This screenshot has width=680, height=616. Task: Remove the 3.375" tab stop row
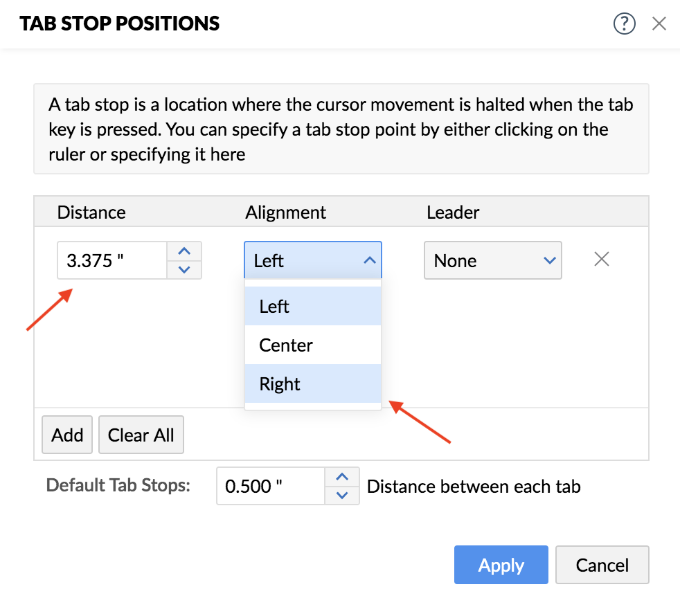click(x=602, y=260)
